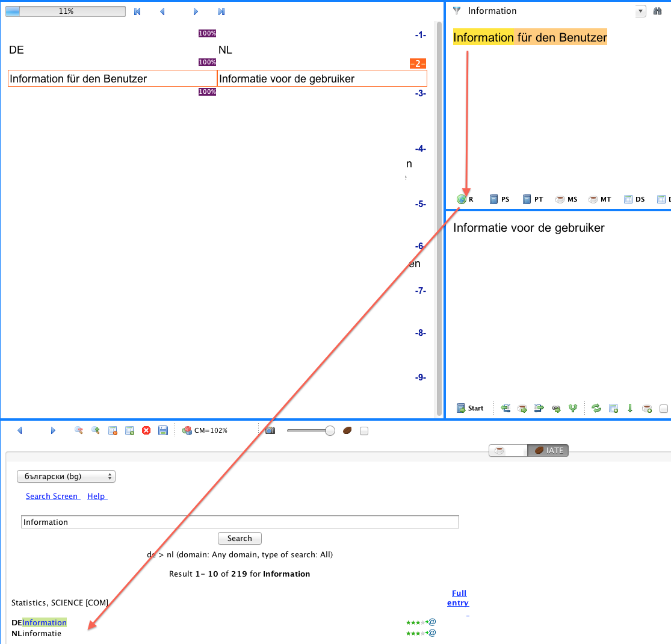671x644 pixels.
Task: Jump to the first segment arrow
Action: point(137,11)
